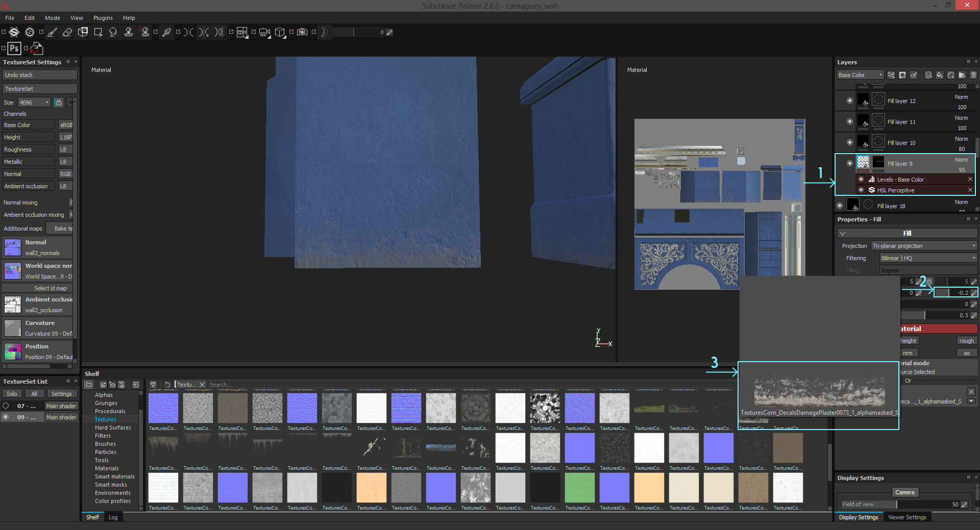Add an effect in Layers panel
The width and height of the screenshot is (980, 530).
point(891,75)
